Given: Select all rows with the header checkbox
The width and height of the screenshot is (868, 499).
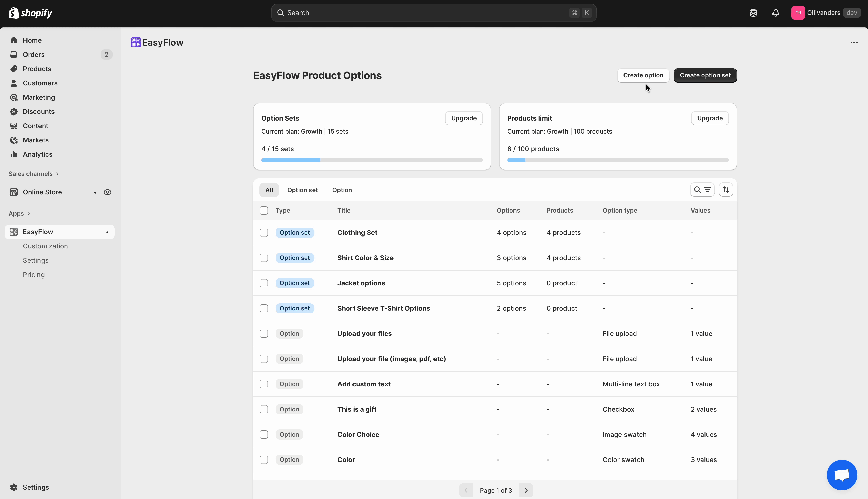Looking at the screenshot, I should pos(264,211).
